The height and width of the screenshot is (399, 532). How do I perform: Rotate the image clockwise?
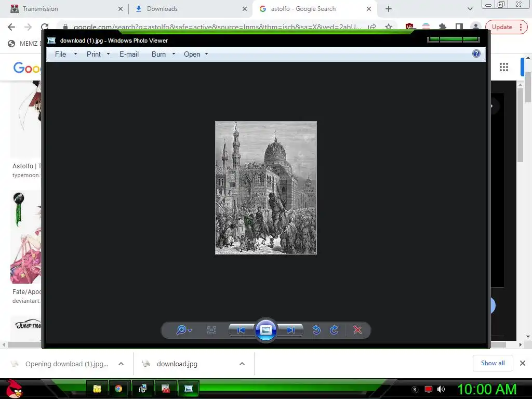pos(334,330)
